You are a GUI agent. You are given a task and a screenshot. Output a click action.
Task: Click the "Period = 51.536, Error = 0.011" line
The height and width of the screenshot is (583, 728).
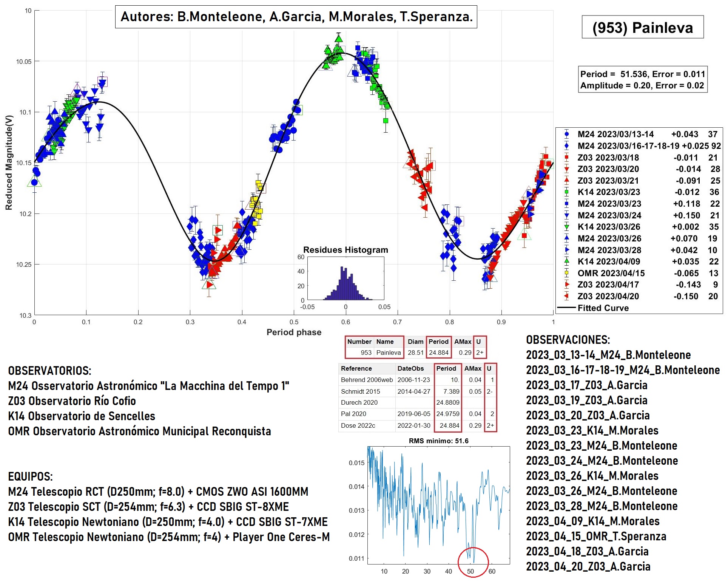point(643,74)
